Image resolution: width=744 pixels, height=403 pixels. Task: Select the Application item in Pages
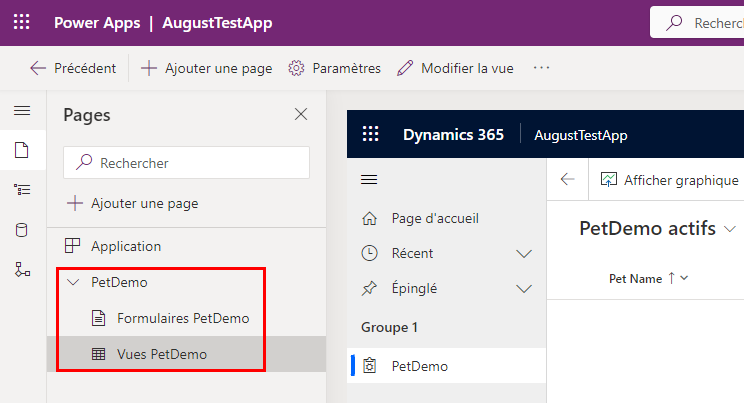coord(186,246)
